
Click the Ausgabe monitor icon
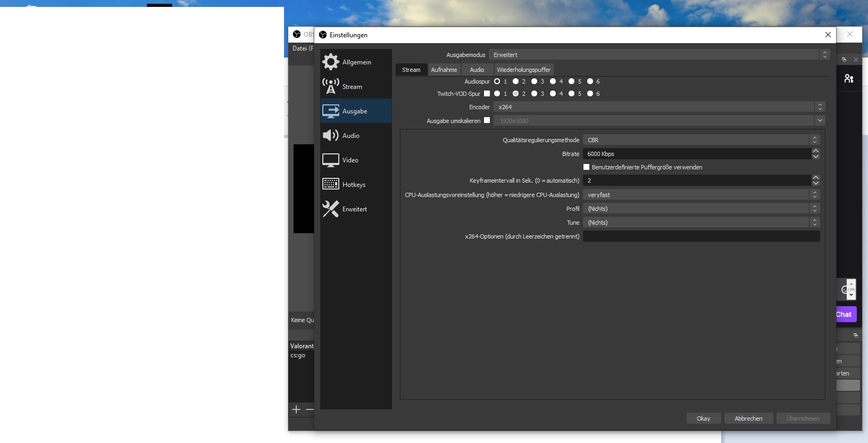(330, 111)
